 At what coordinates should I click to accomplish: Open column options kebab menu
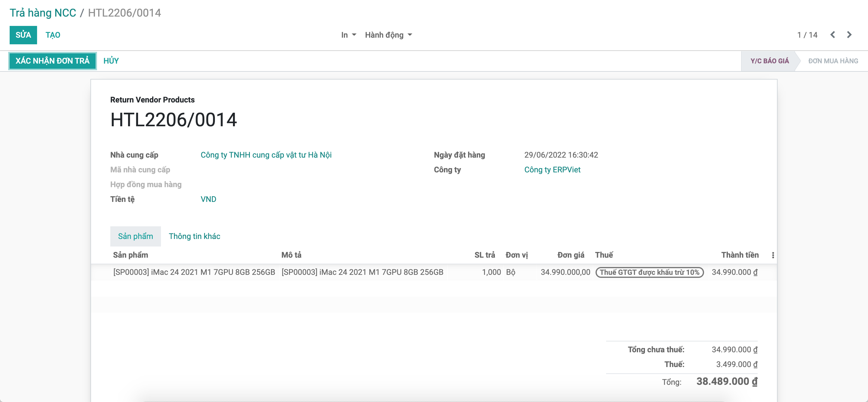point(773,255)
